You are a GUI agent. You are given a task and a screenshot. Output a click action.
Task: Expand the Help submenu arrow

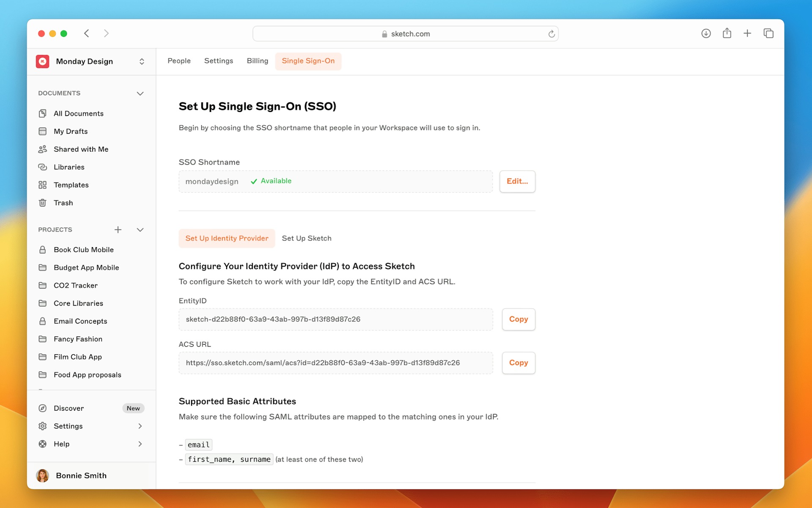click(x=140, y=444)
